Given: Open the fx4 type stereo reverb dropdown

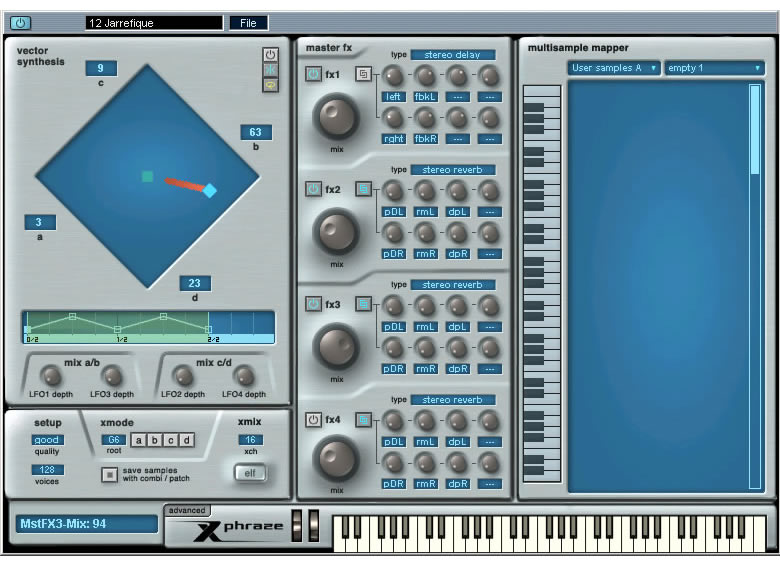Looking at the screenshot, I should point(453,399).
